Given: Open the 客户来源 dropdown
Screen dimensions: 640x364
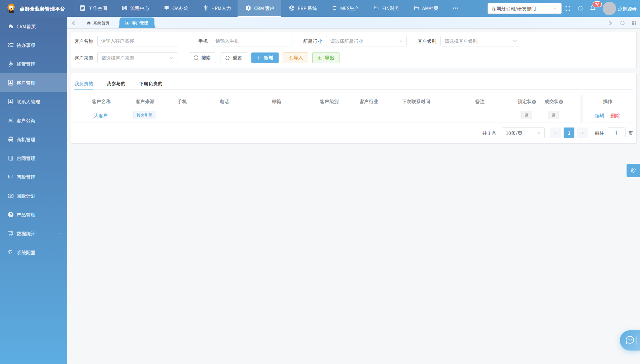Looking at the screenshot, I should click(x=137, y=58).
